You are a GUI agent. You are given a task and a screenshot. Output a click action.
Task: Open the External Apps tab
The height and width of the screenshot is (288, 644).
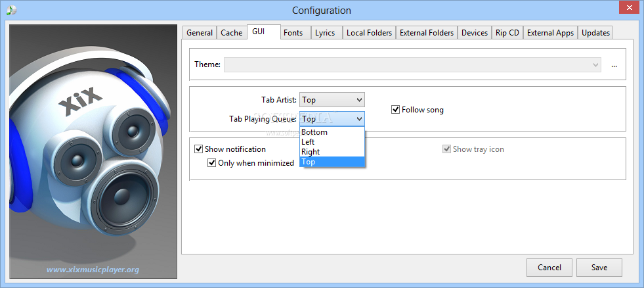[550, 33]
